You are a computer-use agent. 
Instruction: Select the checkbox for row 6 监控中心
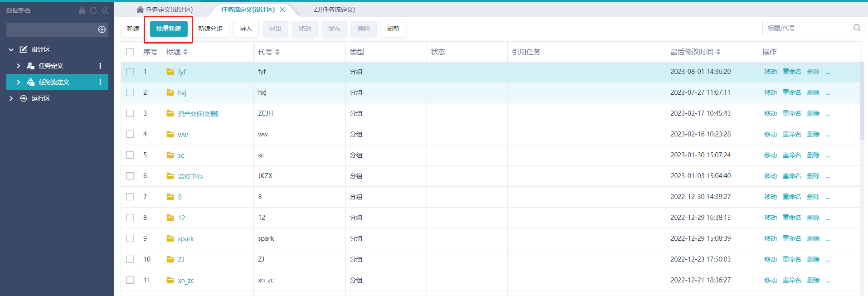click(x=130, y=176)
